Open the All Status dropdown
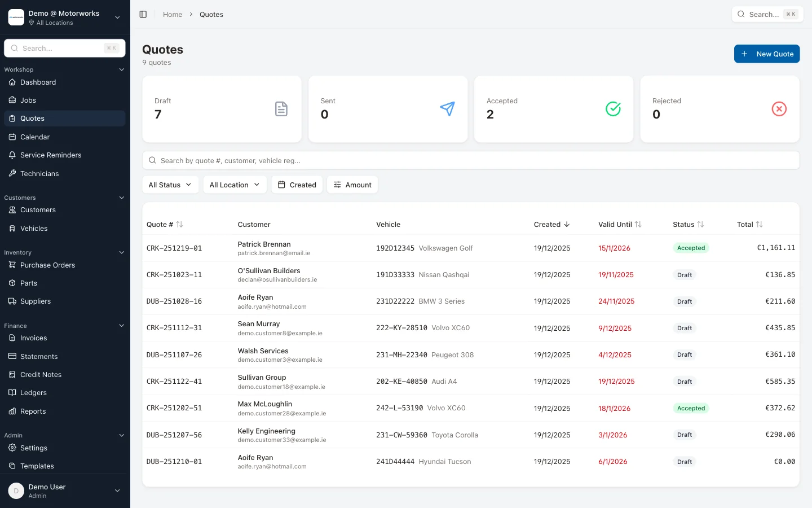 coord(170,185)
